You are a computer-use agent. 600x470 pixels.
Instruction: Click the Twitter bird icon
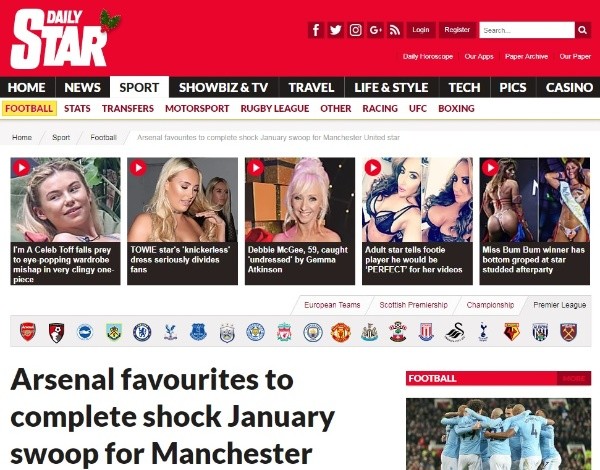[x=336, y=30]
